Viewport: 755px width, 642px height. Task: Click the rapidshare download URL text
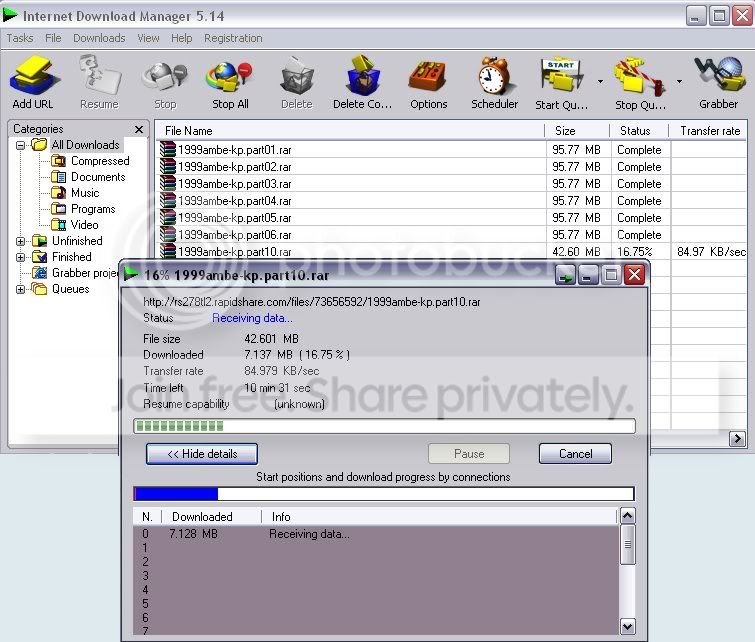[312, 302]
